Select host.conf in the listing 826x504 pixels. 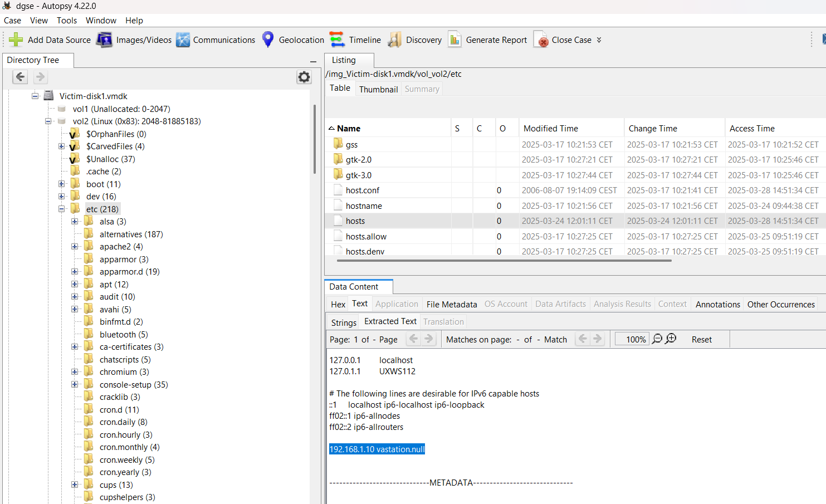(363, 190)
